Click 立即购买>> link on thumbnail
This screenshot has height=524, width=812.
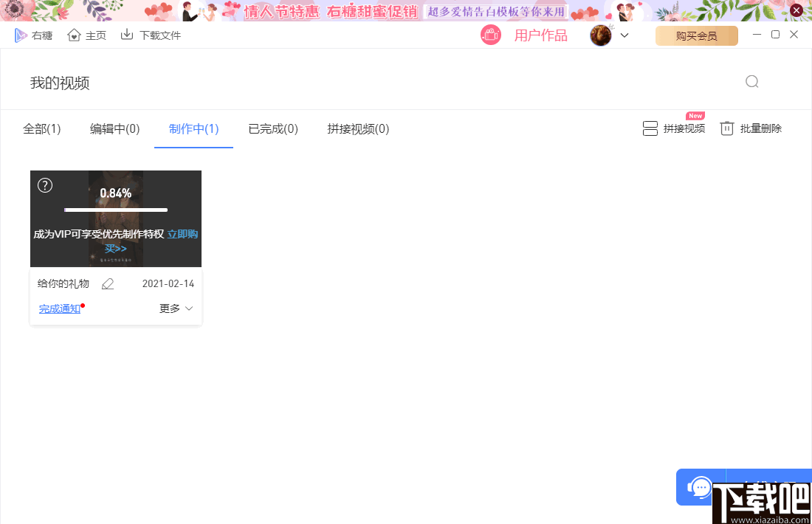(x=182, y=234)
